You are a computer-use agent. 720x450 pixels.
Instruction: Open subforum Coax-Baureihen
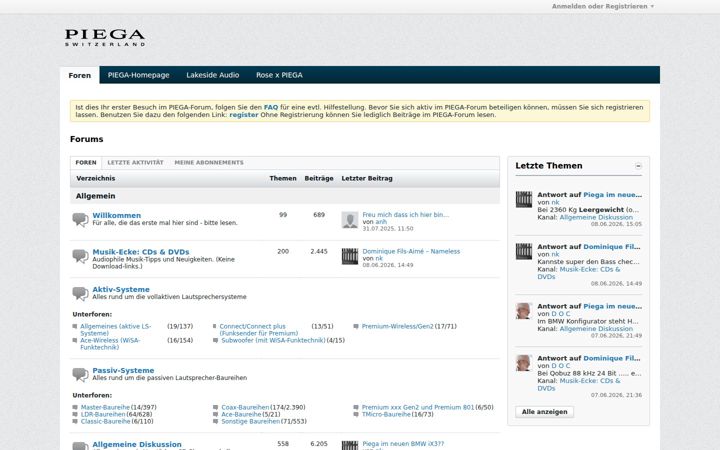click(x=245, y=407)
